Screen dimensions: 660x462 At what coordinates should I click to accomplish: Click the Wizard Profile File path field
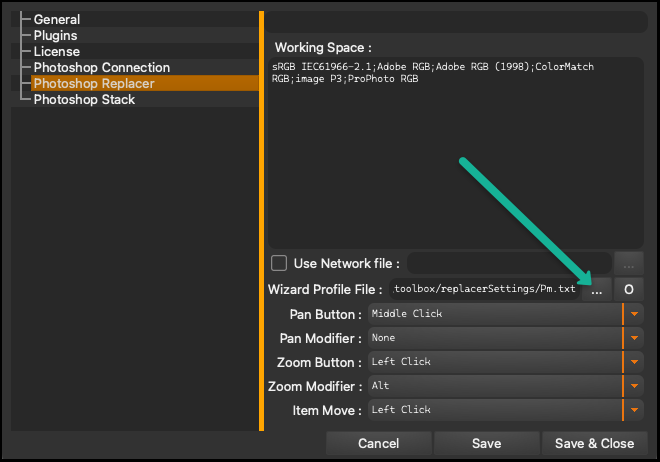pos(485,289)
